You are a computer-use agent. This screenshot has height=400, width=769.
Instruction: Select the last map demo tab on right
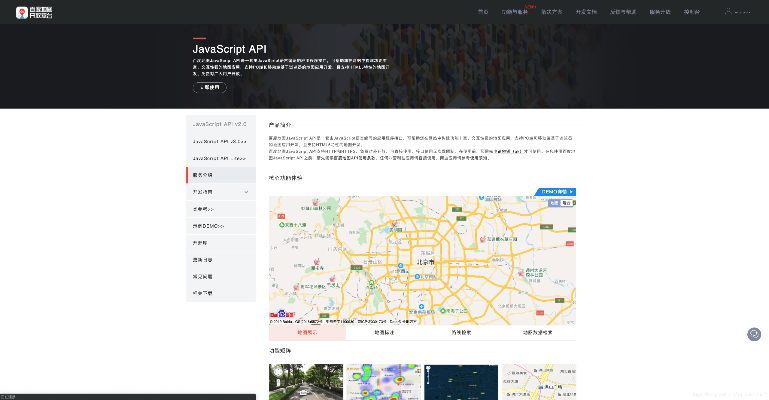click(x=537, y=332)
